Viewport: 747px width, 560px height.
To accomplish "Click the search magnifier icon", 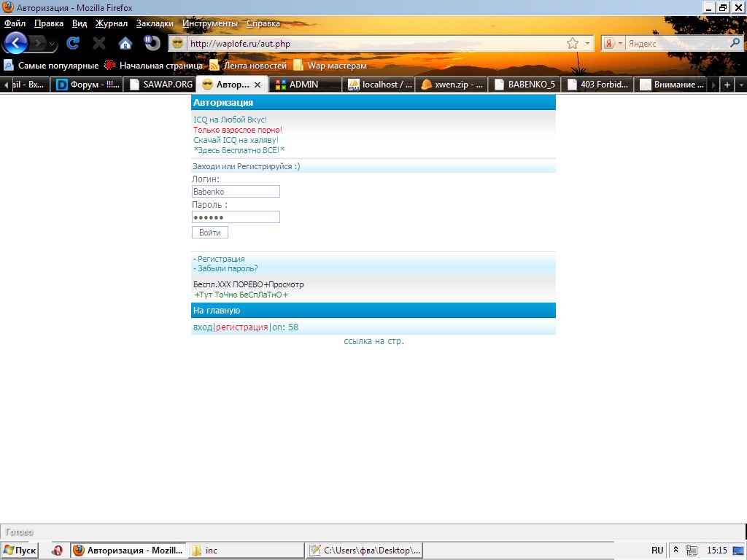I will [735, 43].
